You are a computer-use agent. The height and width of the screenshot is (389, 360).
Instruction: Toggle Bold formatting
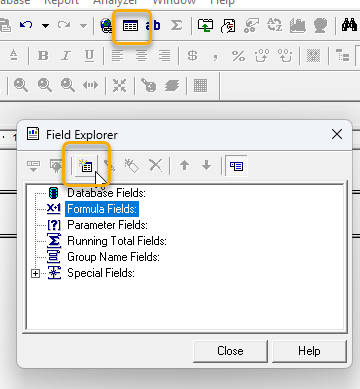(x=43, y=56)
